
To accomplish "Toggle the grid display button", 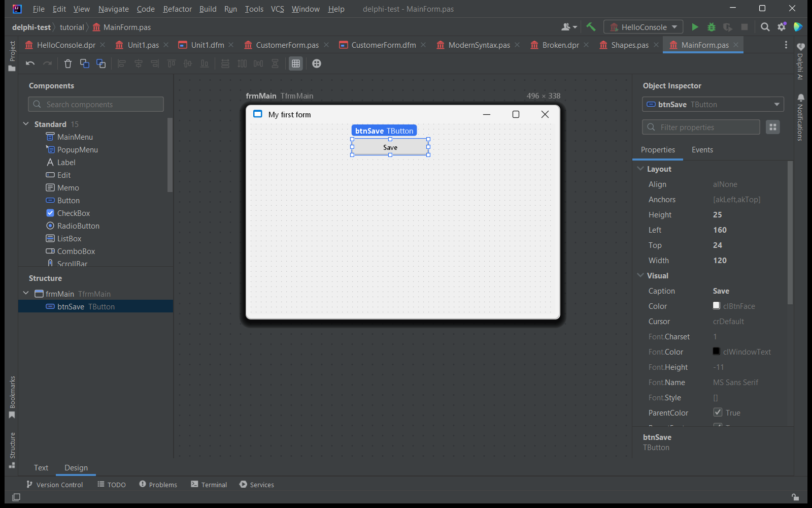I will (296, 63).
